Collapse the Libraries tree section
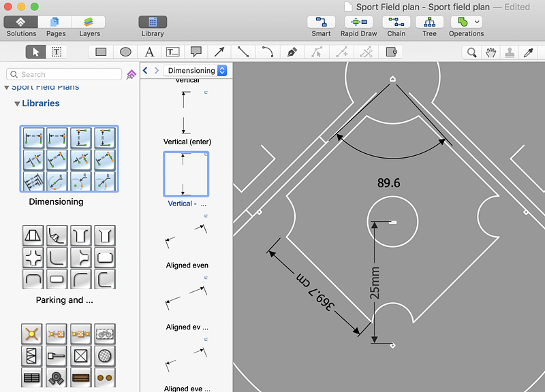 pyautogui.click(x=17, y=103)
